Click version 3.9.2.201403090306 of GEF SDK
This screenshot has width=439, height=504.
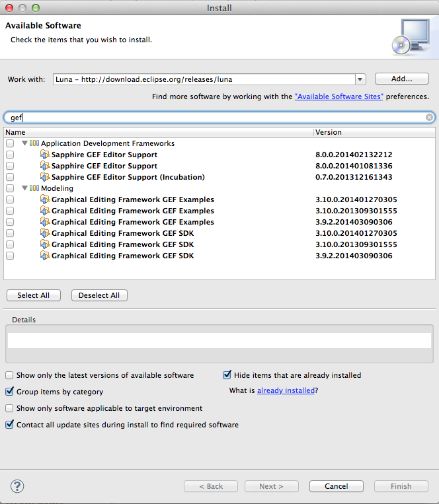tap(354, 256)
